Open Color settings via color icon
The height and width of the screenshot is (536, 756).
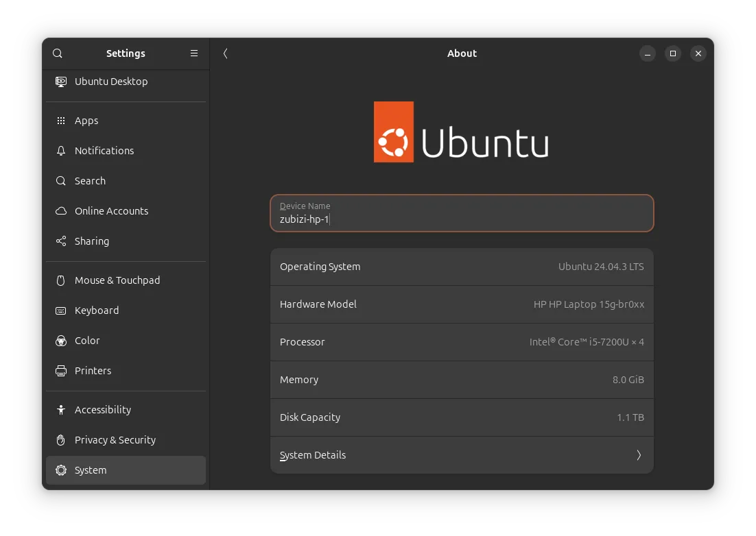61,340
